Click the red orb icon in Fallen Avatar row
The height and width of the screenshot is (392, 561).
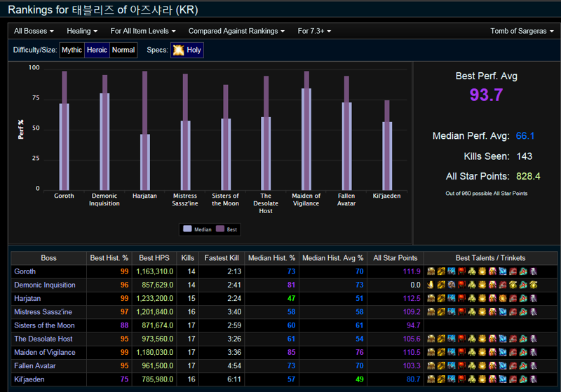(462, 366)
